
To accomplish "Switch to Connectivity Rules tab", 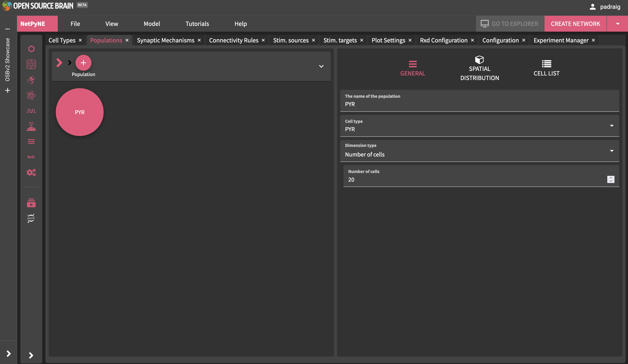I will click(234, 40).
